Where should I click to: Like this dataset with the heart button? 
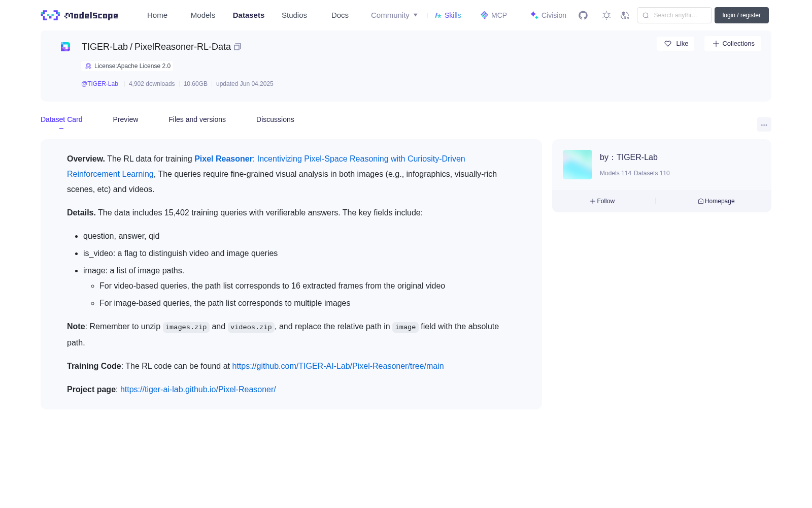(x=675, y=44)
